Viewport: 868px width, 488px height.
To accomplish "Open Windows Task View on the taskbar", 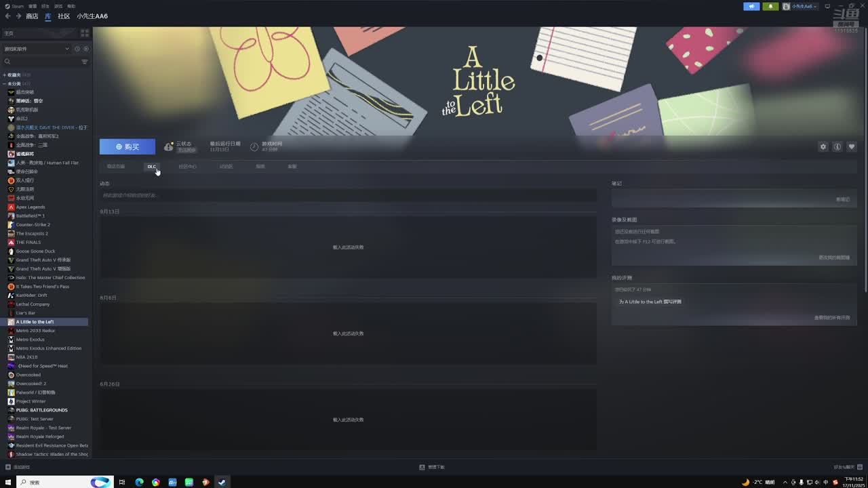I will [122, 482].
